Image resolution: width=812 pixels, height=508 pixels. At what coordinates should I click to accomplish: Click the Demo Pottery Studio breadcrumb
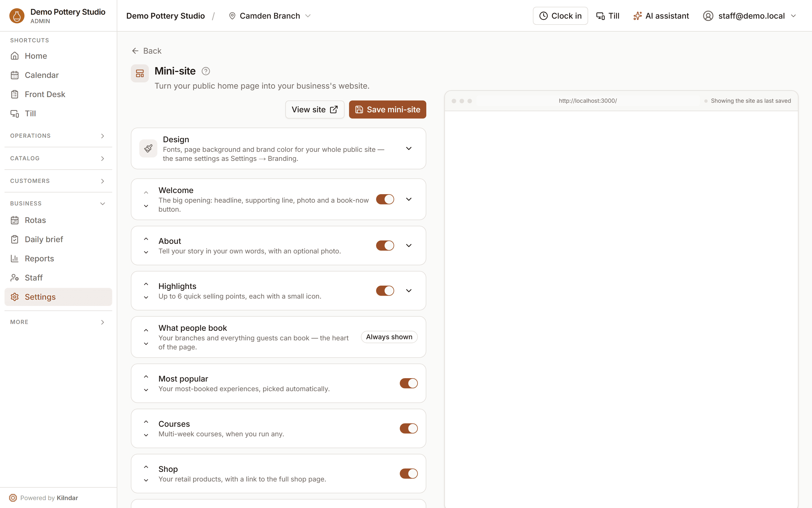tap(166, 16)
